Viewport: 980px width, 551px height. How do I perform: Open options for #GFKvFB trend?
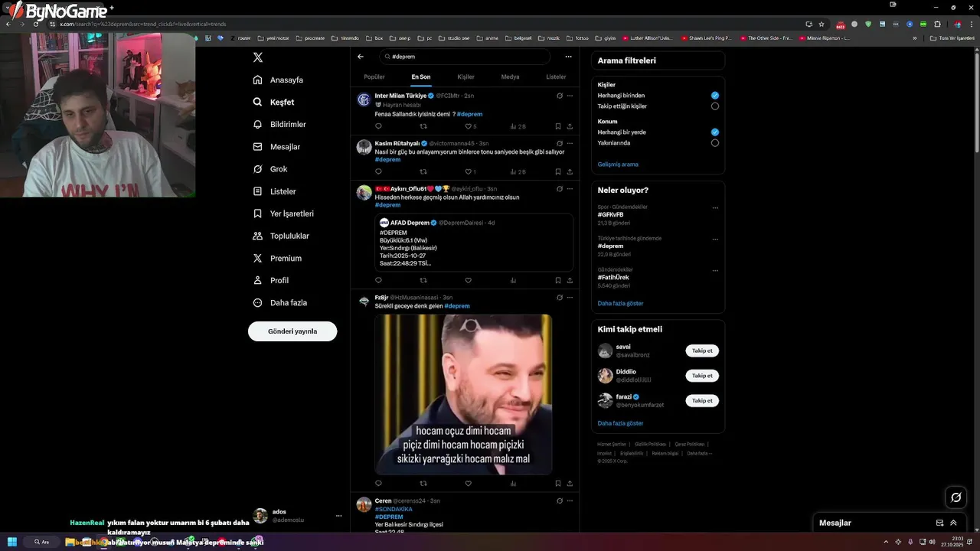coord(715,207)
